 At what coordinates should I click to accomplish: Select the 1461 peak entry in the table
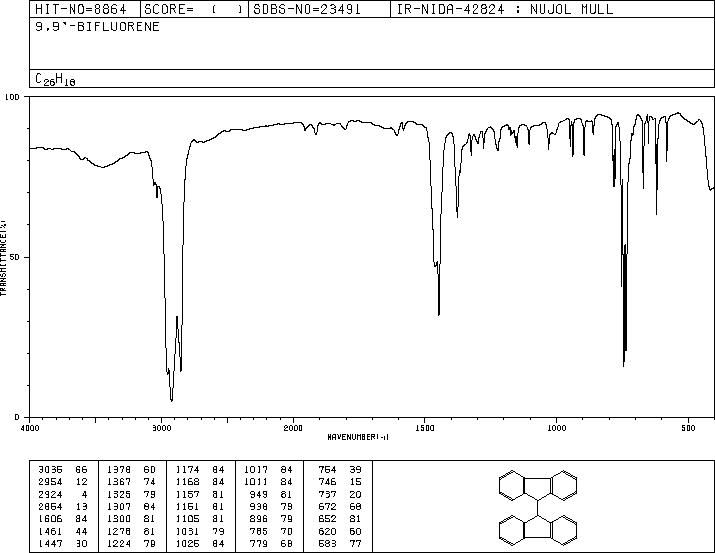click(x=63, y=531)
